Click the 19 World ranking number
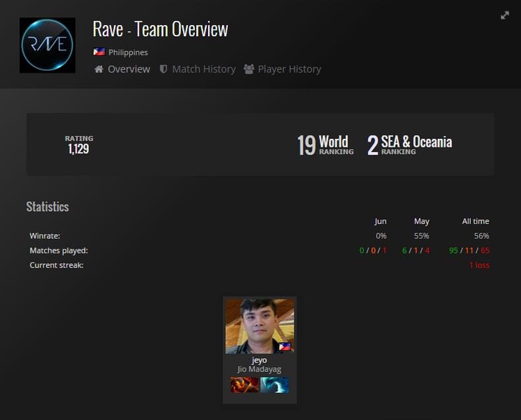 pyautogui.click(x=306, y=145)
